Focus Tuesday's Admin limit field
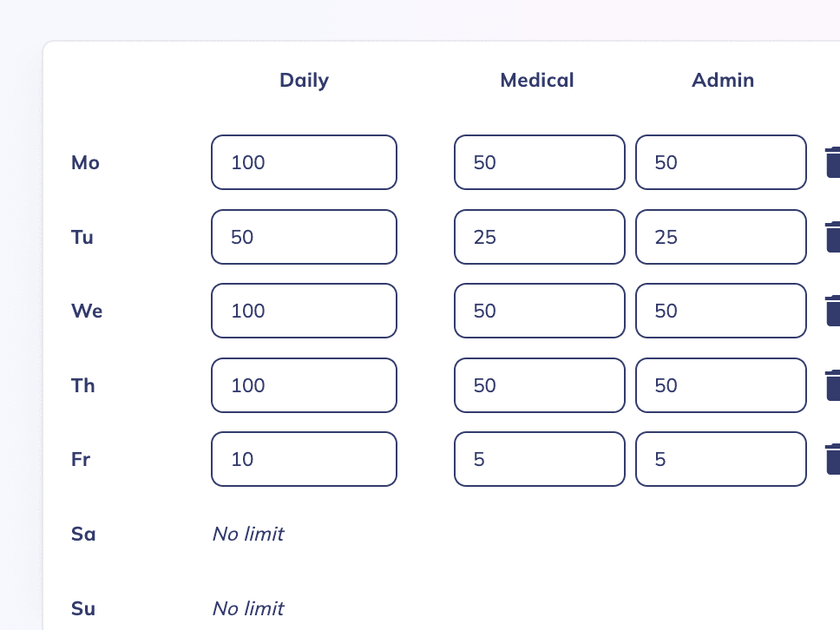The height and width of the screenshot is (630, 840). click(x=720, y=237)
